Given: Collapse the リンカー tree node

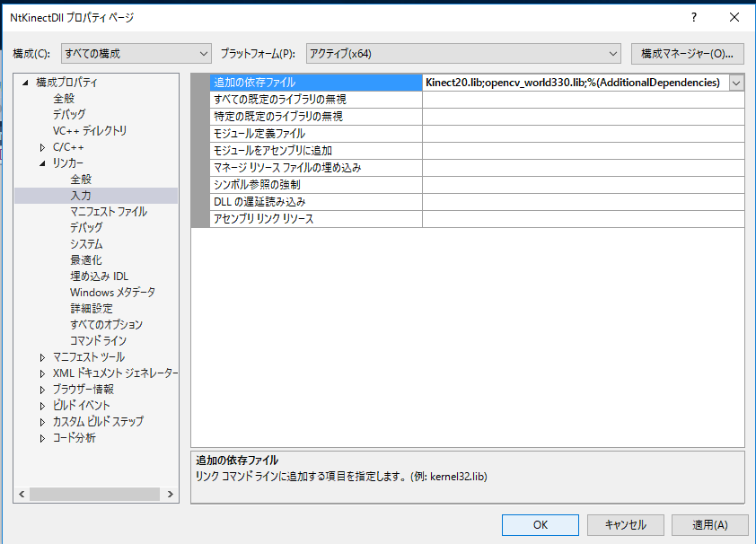Looking at the screenshot, I should coord(42,163).
